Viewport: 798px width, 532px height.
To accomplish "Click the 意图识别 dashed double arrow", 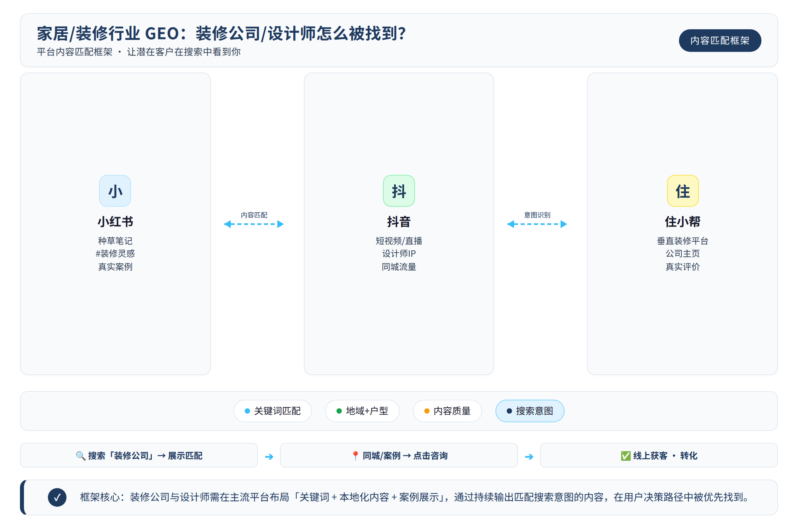I will pos(537,224).
